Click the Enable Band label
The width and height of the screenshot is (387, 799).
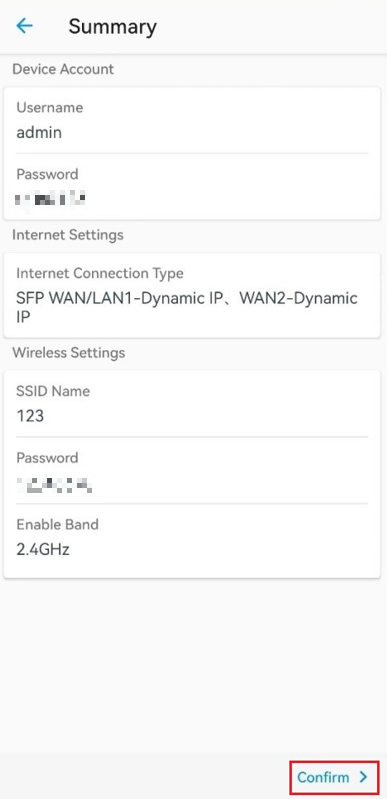(x=58, y=524)
